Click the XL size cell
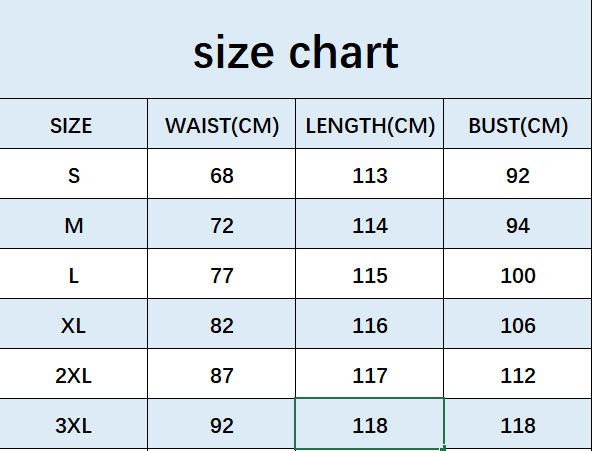The image size is (592, 451). (x=74, y=324)
